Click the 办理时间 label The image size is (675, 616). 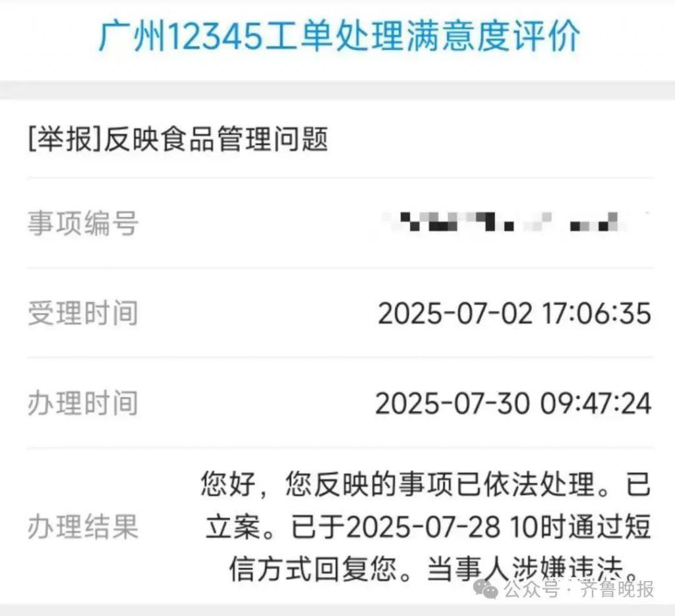(82, 404)
